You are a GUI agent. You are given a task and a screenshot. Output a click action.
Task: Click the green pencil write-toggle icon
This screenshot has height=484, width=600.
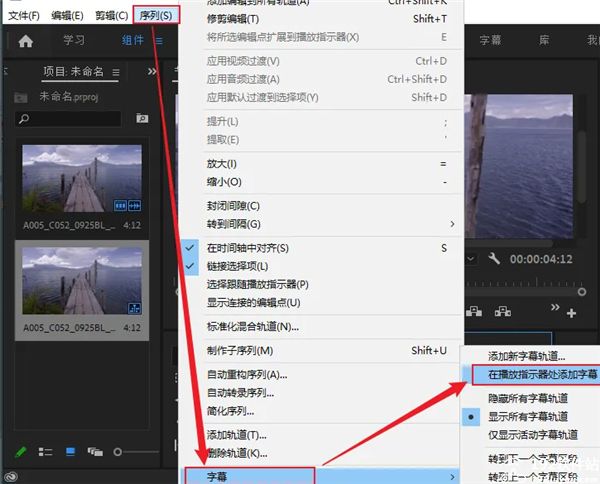point(20,452)
